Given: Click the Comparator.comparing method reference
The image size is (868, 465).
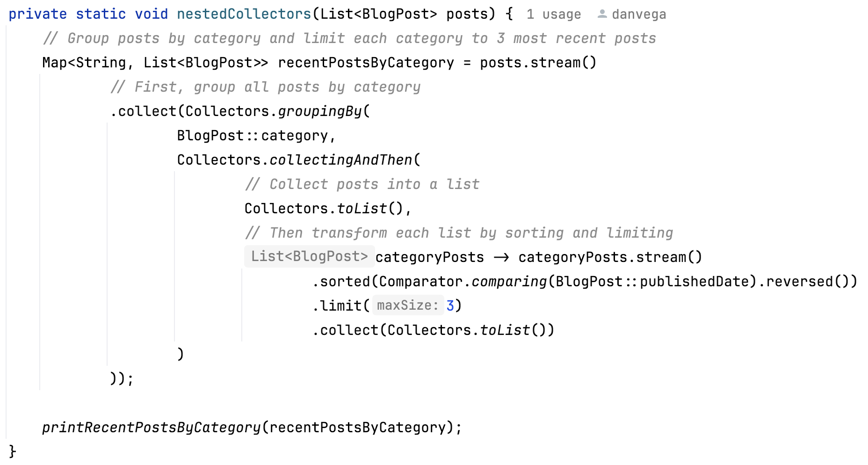Looking at the screenshot, I should (509, 281).
